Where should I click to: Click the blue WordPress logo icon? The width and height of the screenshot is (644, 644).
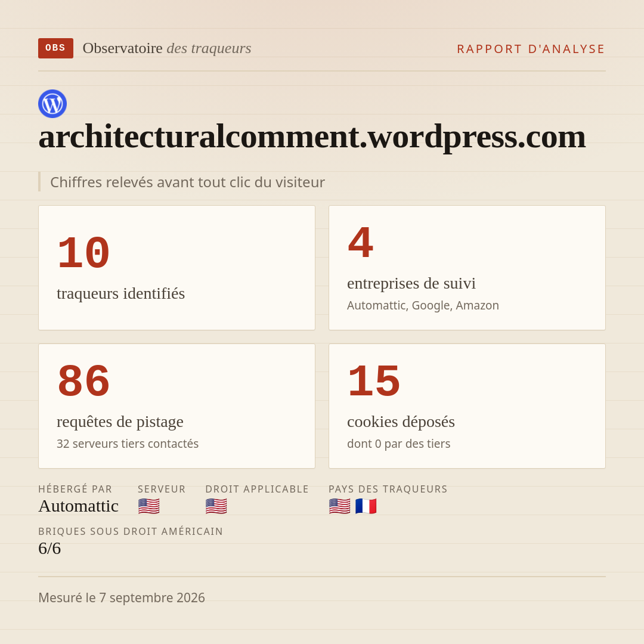[x=52, y=104]
